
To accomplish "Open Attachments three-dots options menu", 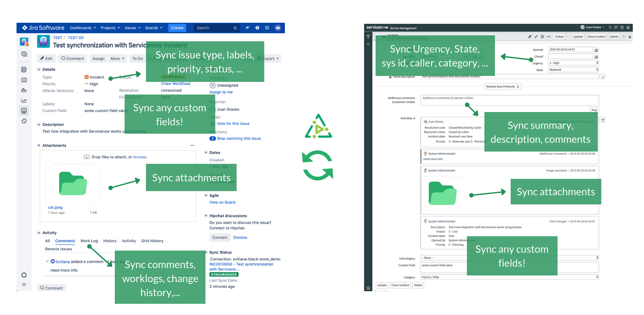I will [x=192, y=145].
